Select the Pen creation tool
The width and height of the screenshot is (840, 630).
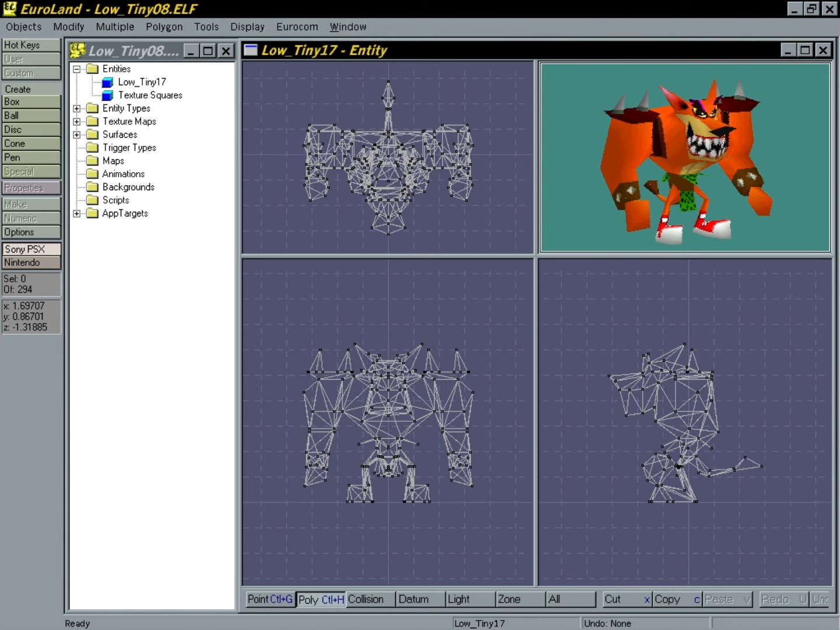[32, 157]
